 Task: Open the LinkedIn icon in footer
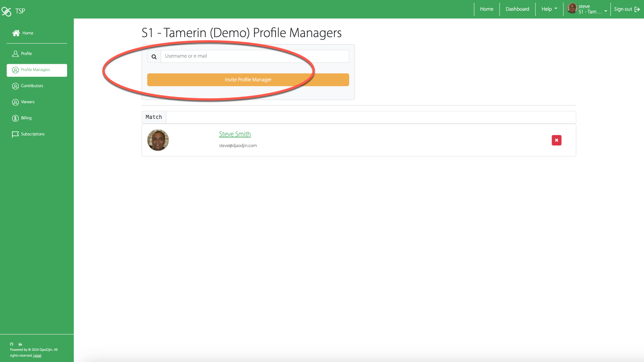(x=20, y=344)
